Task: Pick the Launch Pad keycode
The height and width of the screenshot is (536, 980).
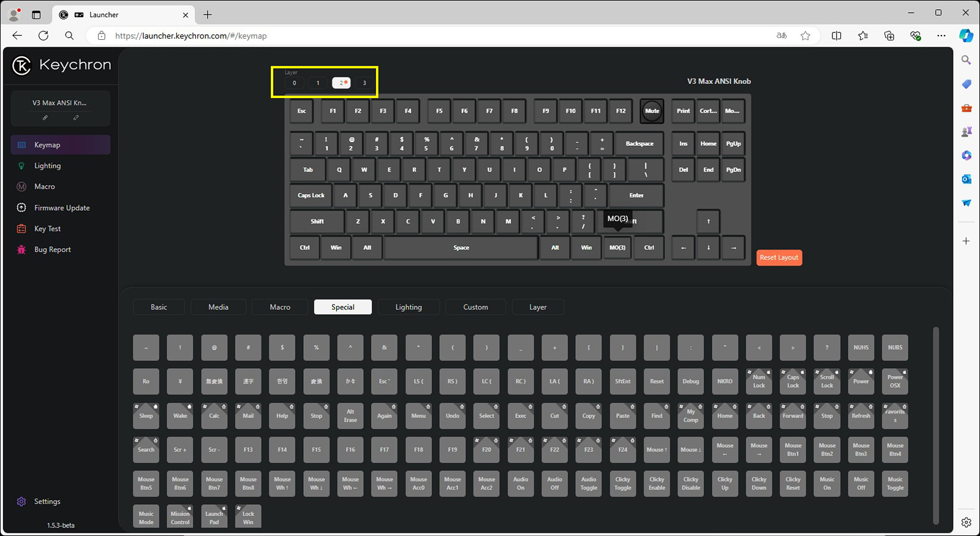Action: point(214,517)
